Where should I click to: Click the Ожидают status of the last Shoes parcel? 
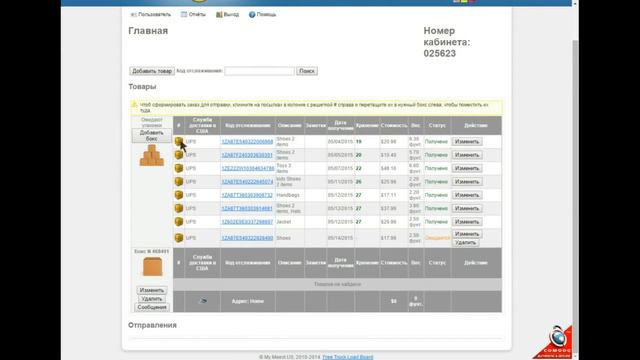(x=437, y=238)
